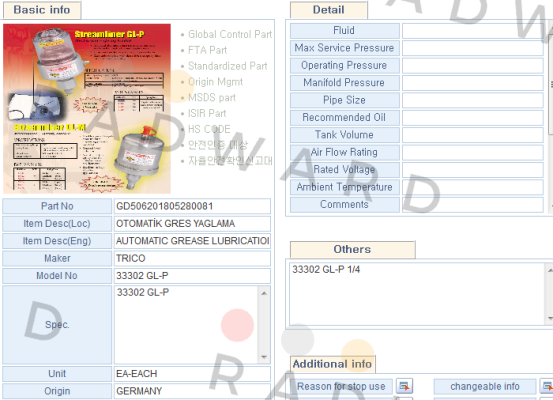Click inside the Spec text area
This screenshot has height=400, width=553.
186,325
